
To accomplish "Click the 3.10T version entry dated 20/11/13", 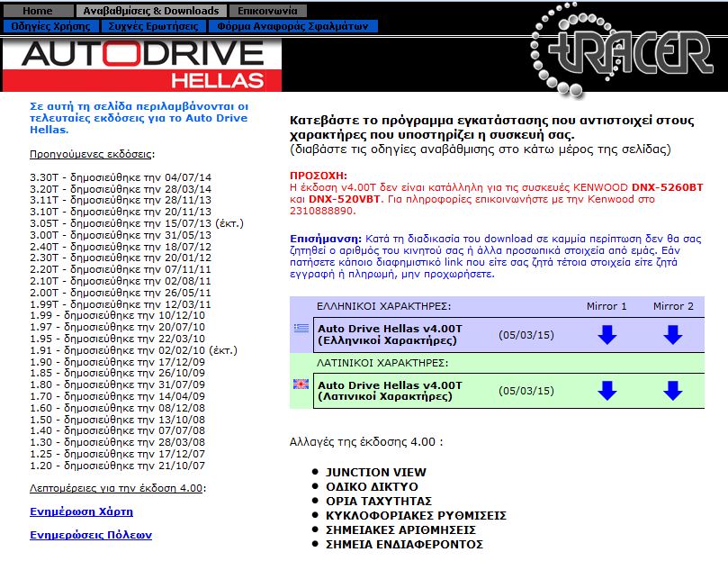I will click(x=121, y=212).
